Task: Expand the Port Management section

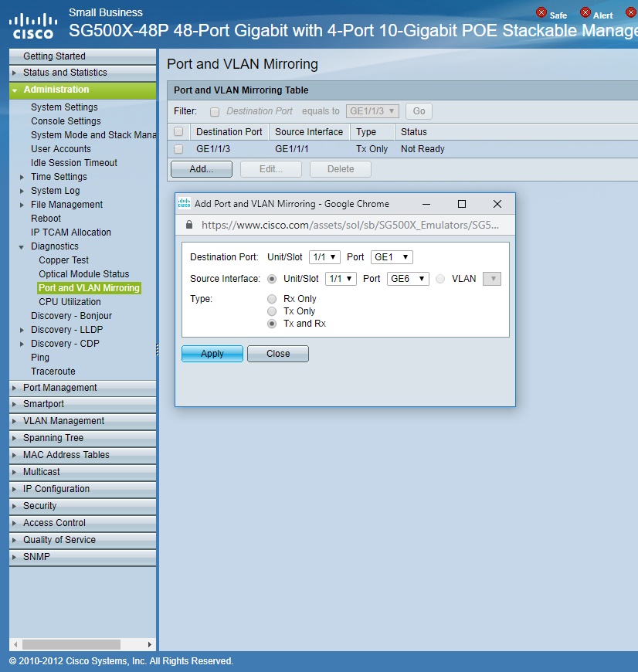Action: tap(59, 388)
